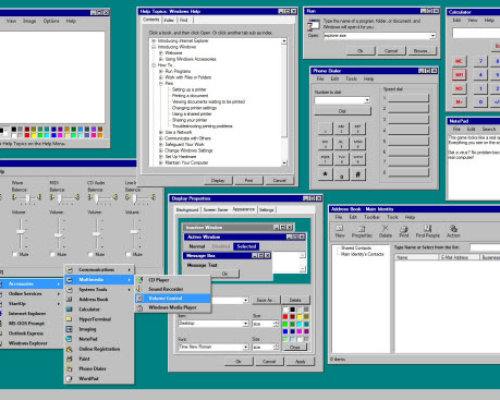Open Sound Recorder in the Multimedia submenu
The width and height of the screenshot is (500, 400).
[173, 289]
